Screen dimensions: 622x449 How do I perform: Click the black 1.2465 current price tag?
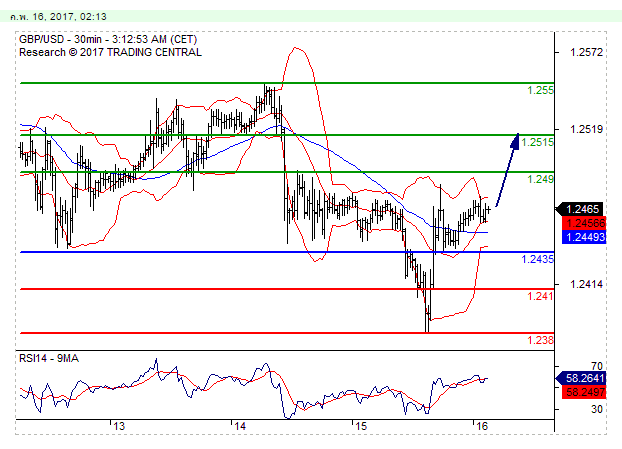pos(580,209)
